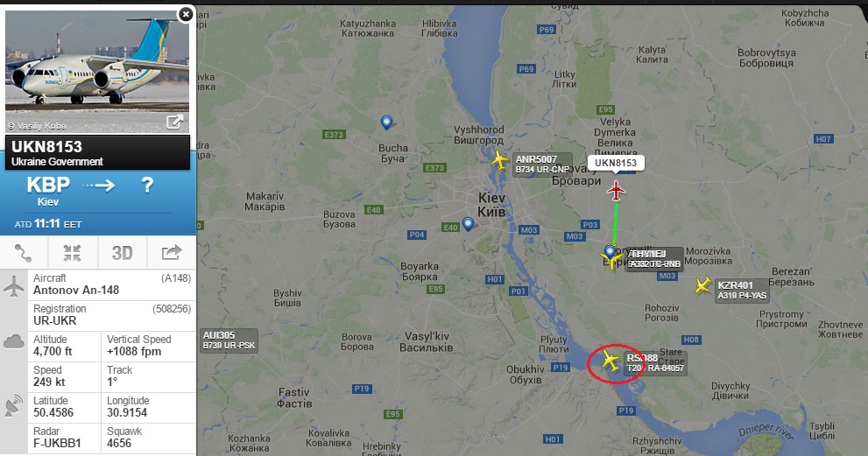Screen dimensions: 868x456
Task: Click the center map on aircraft icon
Action: click(x=72, y=253)
